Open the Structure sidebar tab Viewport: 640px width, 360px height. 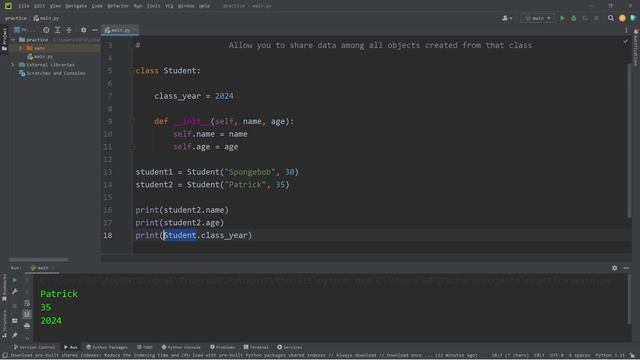click(x=4, y=323)
